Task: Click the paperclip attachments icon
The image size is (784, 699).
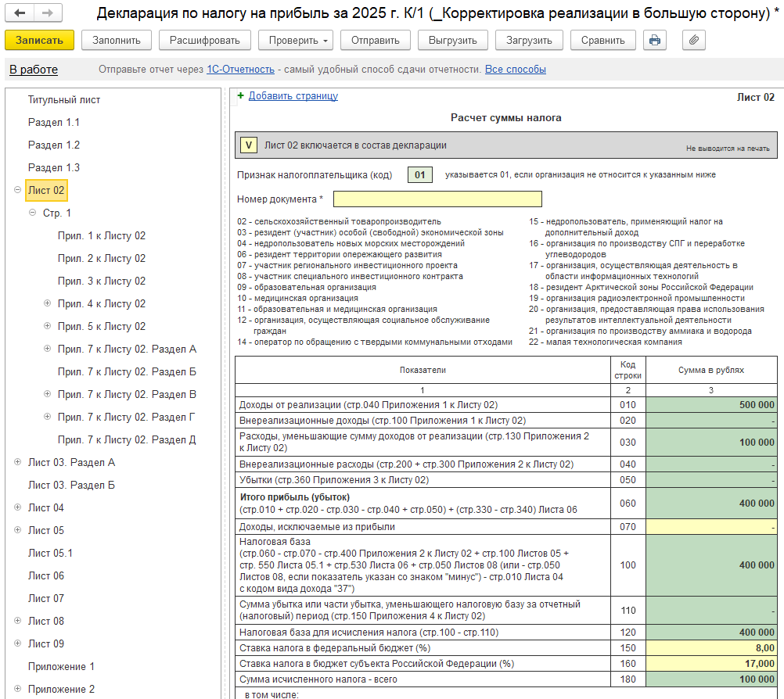Action: point(694,40)
